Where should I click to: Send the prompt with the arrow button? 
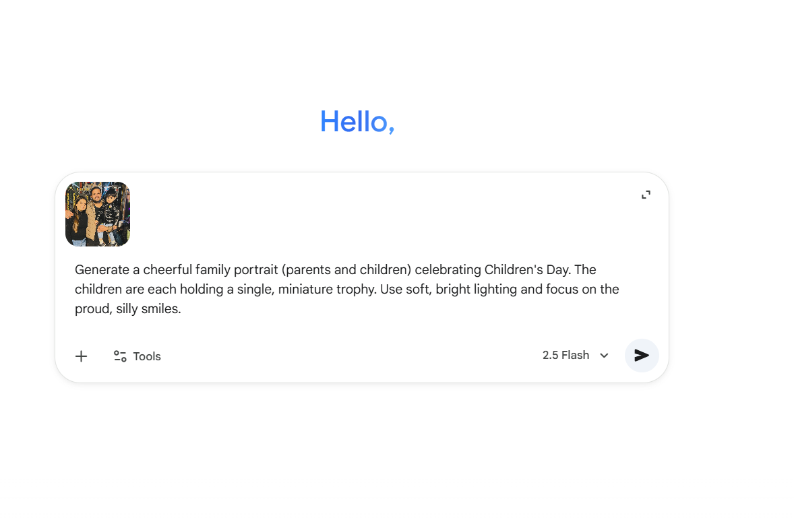pyautogui.click(x=642, y=356)
